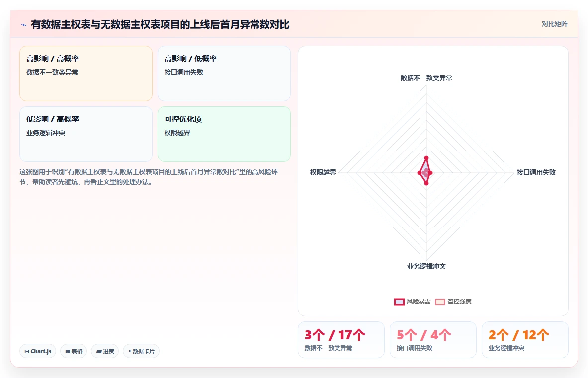This screenshot has width=588, height=378.
Task: Click the 数据不一致类异常 radar axis label
Action: 426,78
